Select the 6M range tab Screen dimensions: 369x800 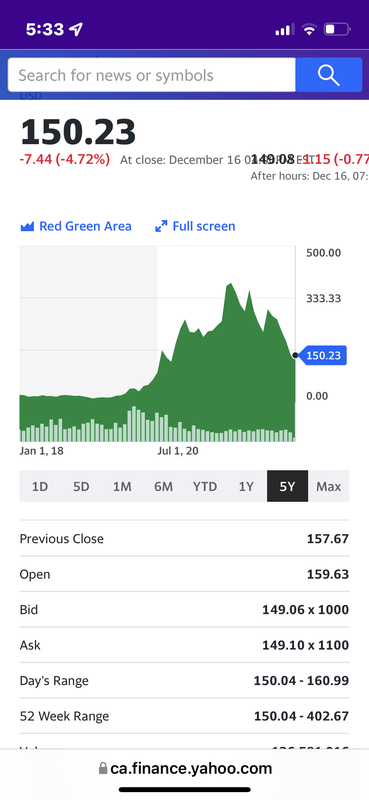[163, 486]
